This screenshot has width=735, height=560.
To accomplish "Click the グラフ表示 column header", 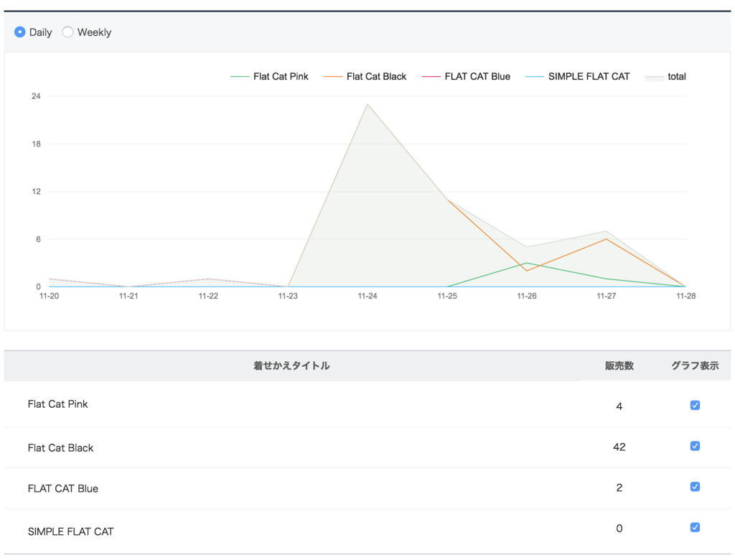I will 695,366.
